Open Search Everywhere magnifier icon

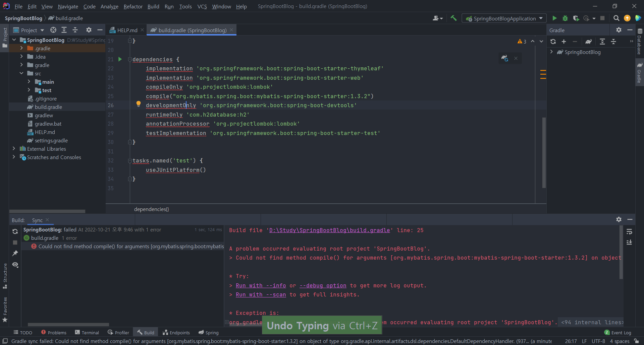(616, 18)
